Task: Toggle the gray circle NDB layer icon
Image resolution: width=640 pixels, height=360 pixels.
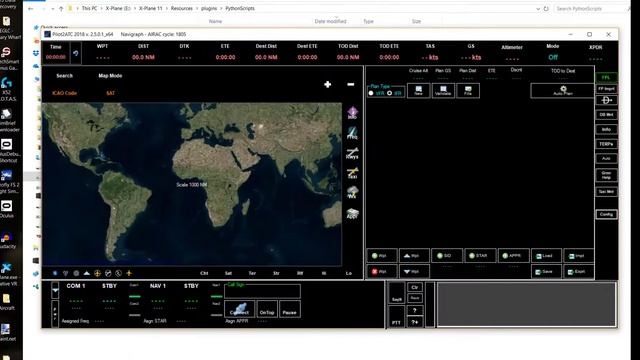Action: [76, 273]
